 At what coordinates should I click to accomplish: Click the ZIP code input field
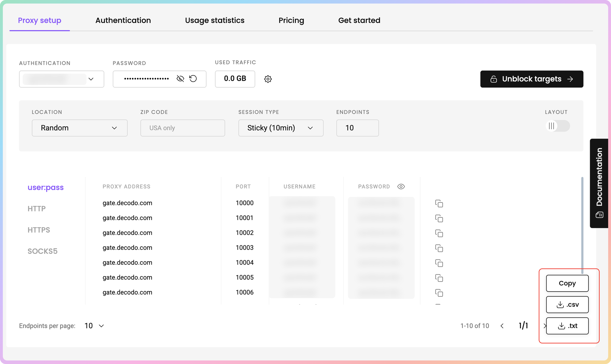[183, 128]
